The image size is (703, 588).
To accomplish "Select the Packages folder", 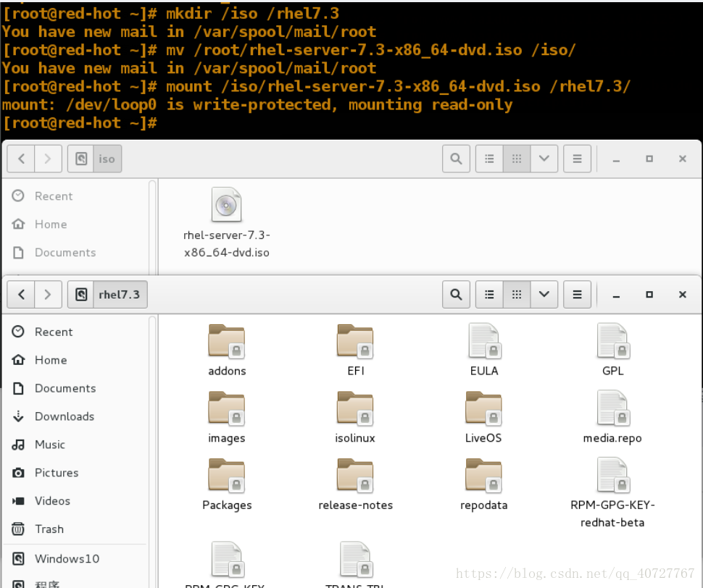I will click(227, 484).
